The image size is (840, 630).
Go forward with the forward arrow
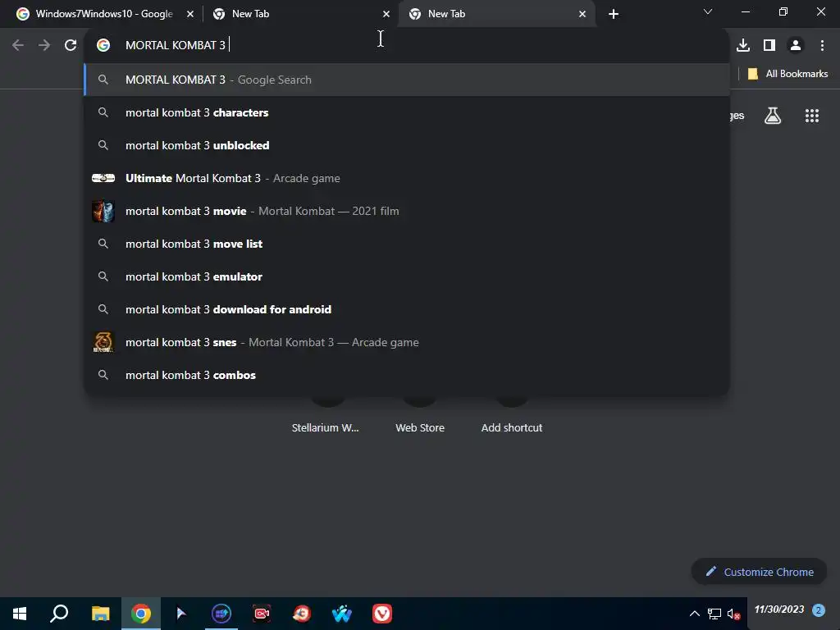tap(44, 45)
